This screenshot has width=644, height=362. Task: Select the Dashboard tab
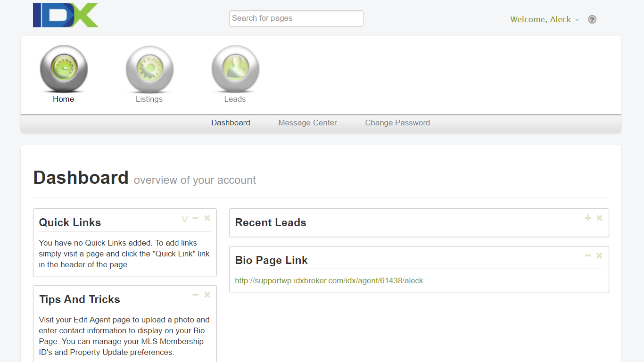click(x=231, y=123)
